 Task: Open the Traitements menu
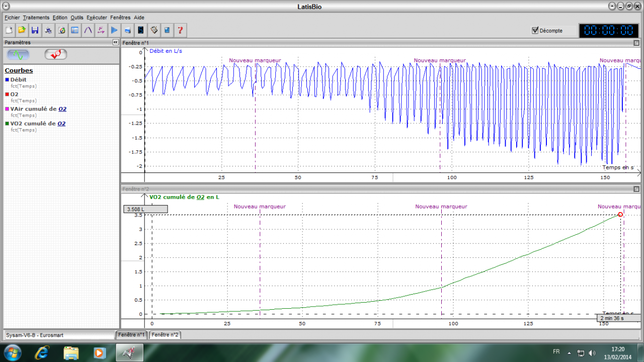pyautogui.click(x=36, y=18)
